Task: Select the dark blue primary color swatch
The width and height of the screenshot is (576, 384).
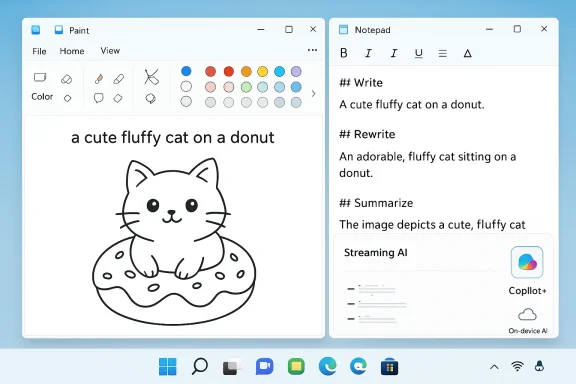Action: point(186,71)
